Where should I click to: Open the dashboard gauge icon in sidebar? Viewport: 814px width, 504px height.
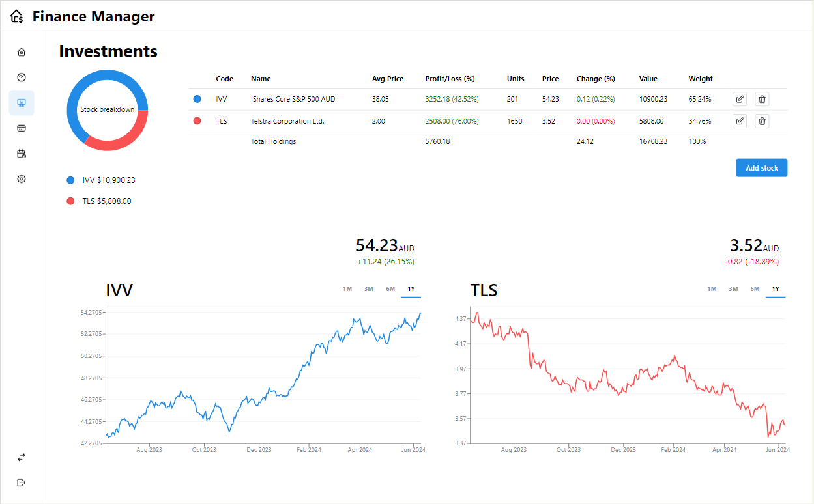[x=22, y=77]
